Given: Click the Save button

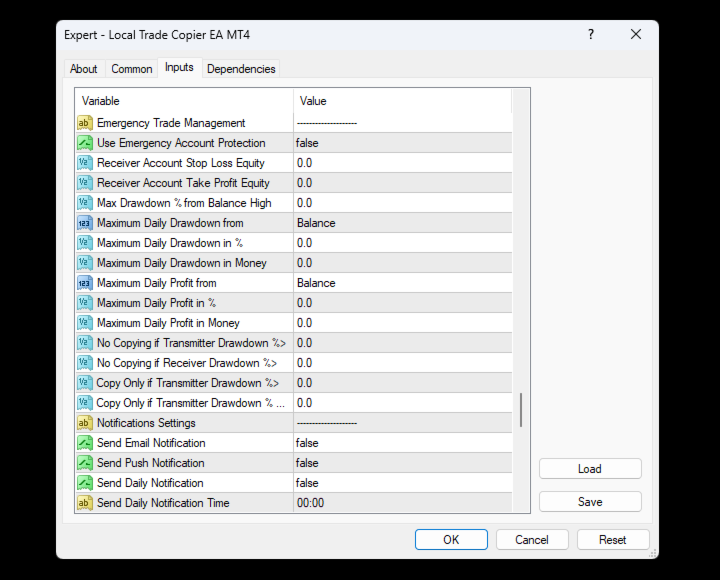Looking at the screenshot, I should [590, 502].
